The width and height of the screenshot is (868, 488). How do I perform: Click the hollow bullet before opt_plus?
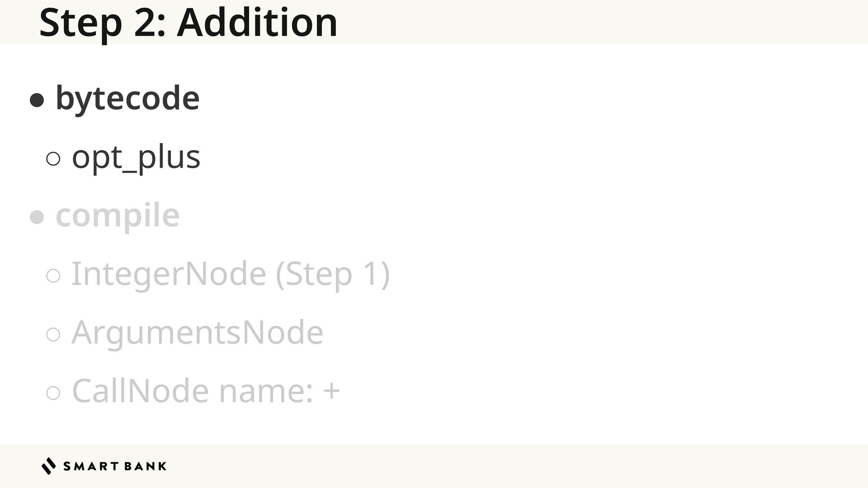pyautogui.click(x=53, y=159)
